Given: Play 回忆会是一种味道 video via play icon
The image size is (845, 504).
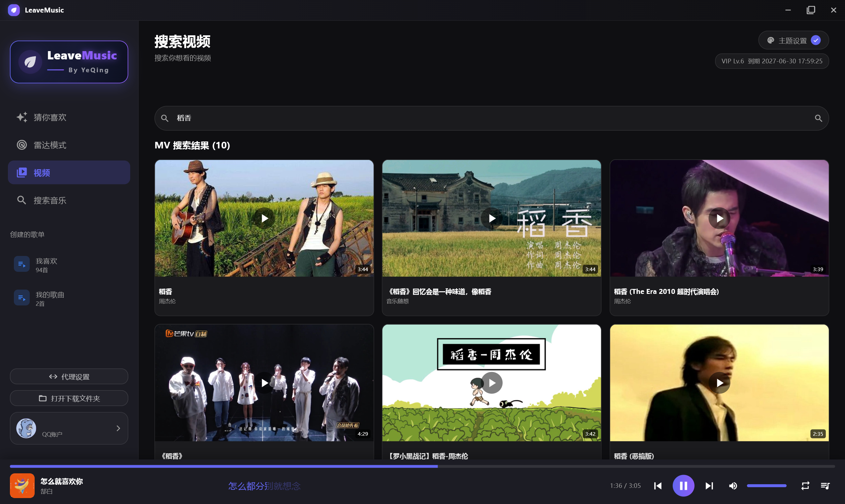Looking at the screenshot, I should 491,218.
